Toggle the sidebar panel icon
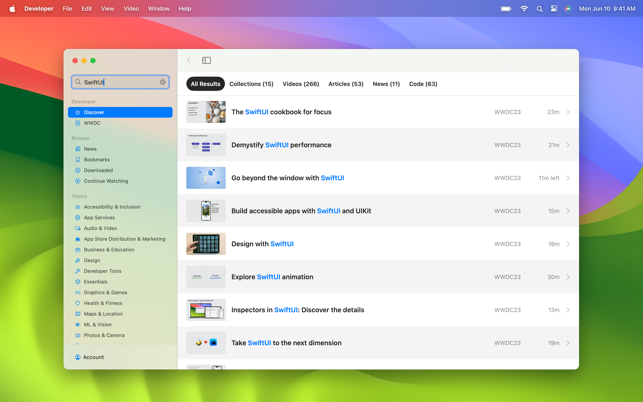This screenshot has height=402, width=643. pos(206,60)
